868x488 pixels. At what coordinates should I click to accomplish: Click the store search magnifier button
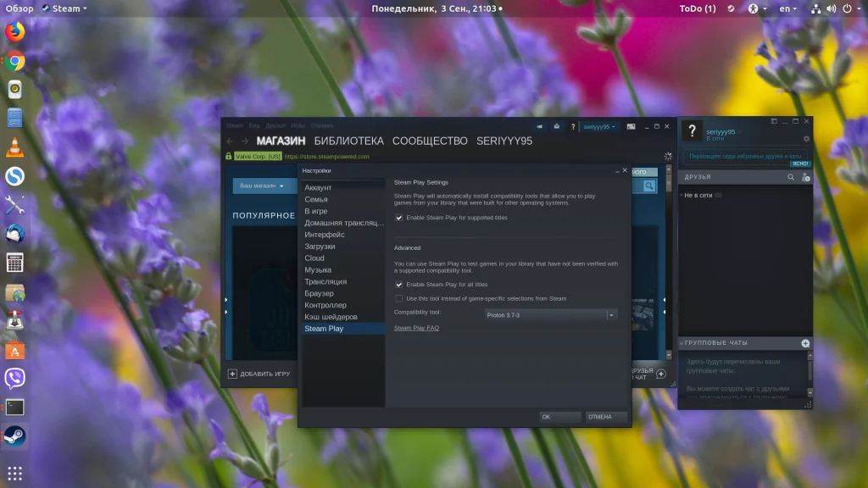point(648,186)
